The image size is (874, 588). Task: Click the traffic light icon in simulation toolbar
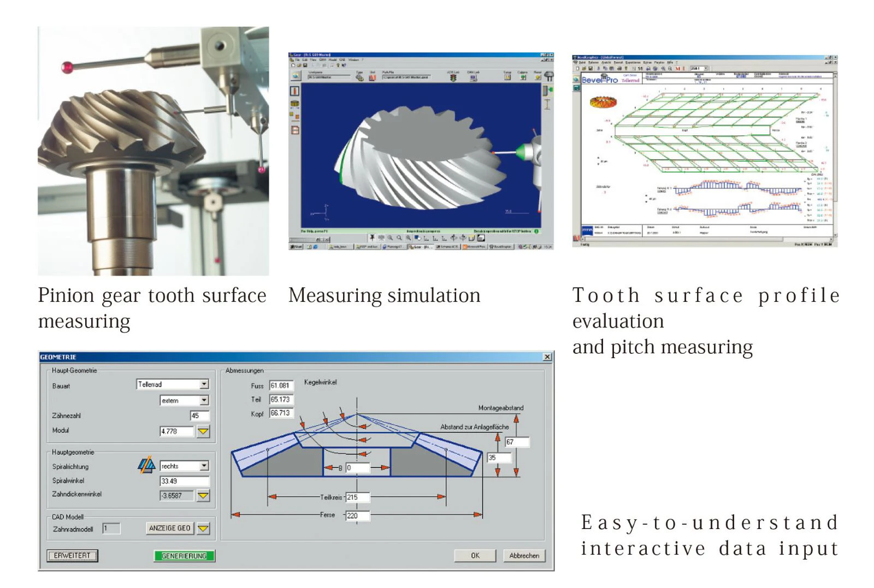click(x=453, y=78)
